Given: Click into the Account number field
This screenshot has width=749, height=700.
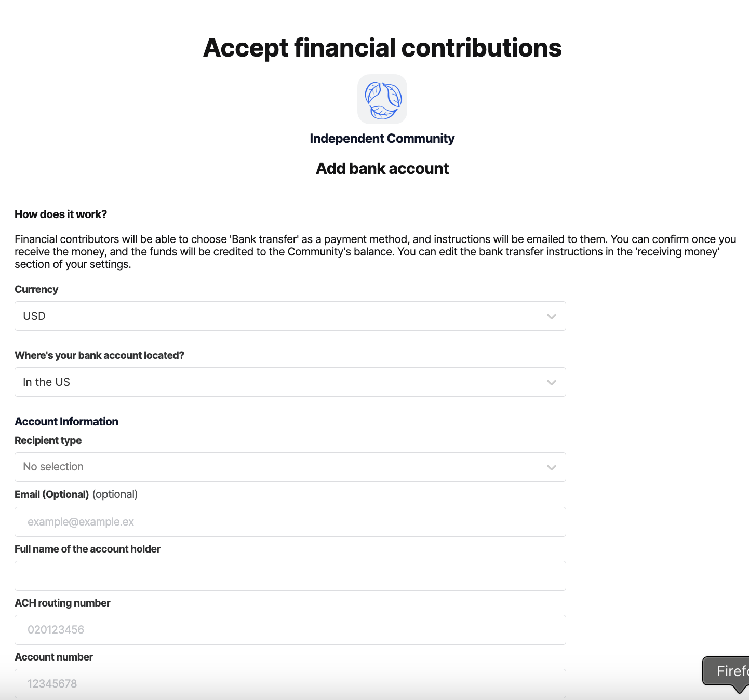Looking at the screenshot, I should (x=290, y=683).
